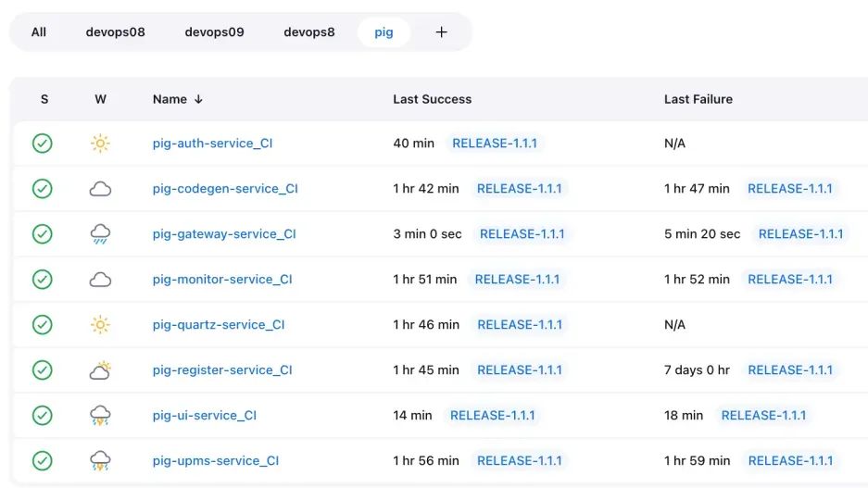Open last success RELEASE-1.1.1 build of pig-ui-service_CI
This screenshot has width=868, height=488.
492,416
